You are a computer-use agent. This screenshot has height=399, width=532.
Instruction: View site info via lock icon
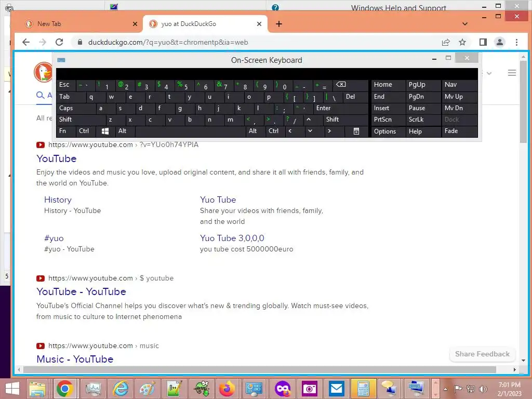click(x=79, y=42)
